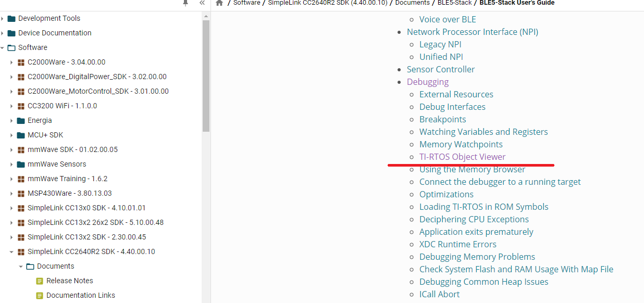Click the C2000Ware_MotorControl_SDK package icon

21,91
